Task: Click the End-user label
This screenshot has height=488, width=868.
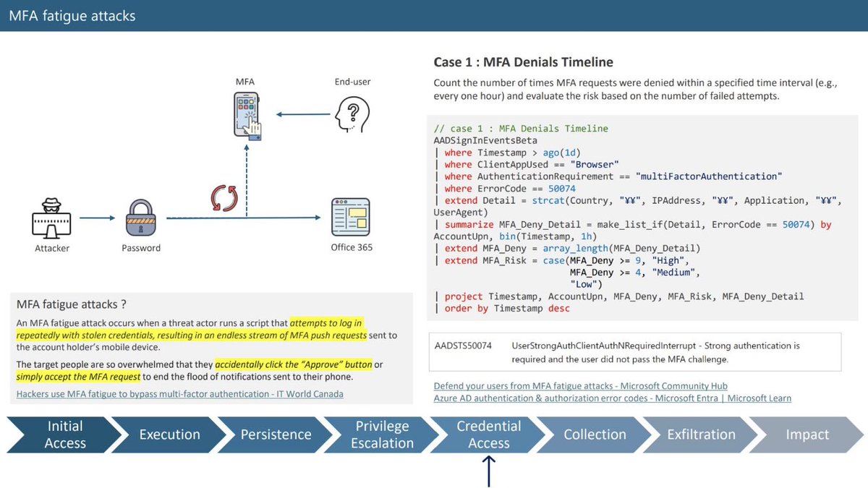Action: [352, 82]
